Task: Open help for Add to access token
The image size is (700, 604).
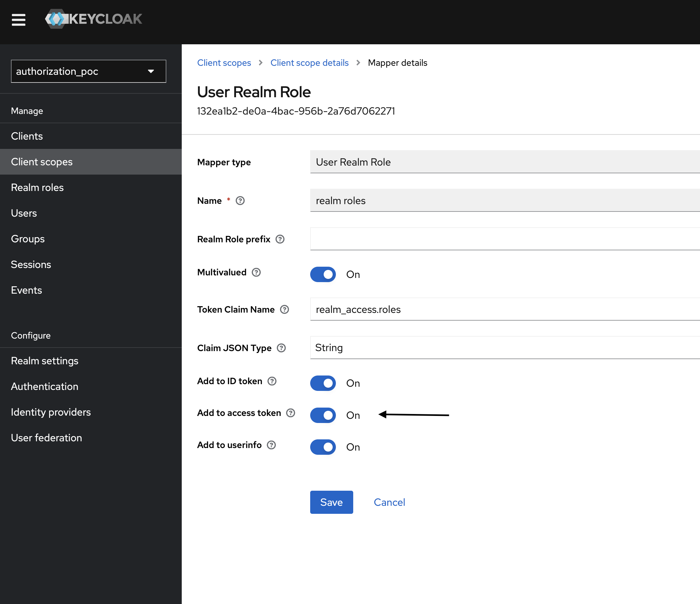Action: pyautogui.click(x=291, y=413)
